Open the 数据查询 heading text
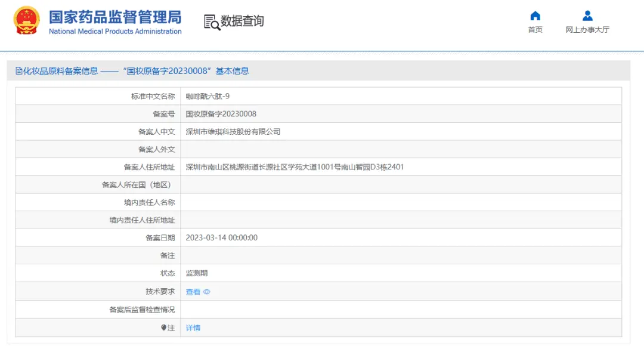The width and height of the screenshot is (644, 346). pyautogui.click(x=242, y=21)
